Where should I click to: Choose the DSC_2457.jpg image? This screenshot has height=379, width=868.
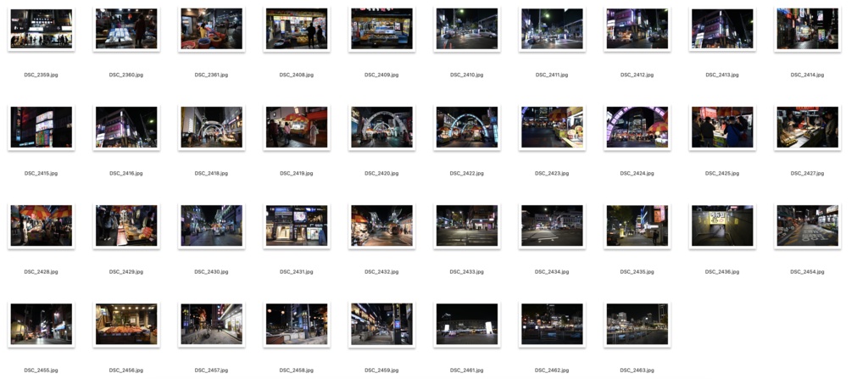point(211,324)
